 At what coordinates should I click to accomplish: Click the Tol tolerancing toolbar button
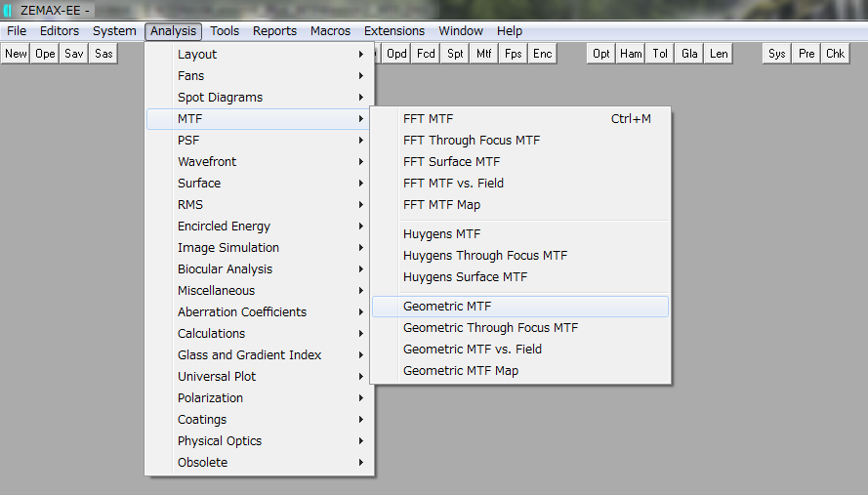point(660,54)
